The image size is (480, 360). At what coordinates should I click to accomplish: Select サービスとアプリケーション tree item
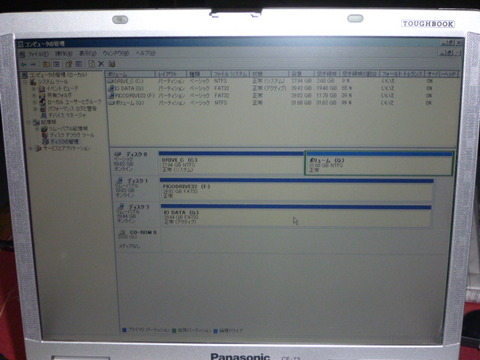point(67,148)
